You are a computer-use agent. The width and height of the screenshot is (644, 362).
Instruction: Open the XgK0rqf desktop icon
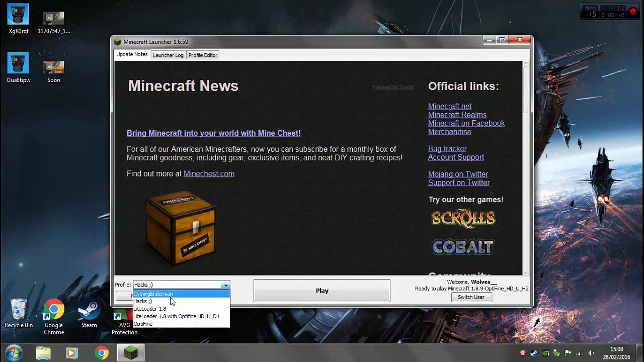pyautogui.click(x=18, y=19)
